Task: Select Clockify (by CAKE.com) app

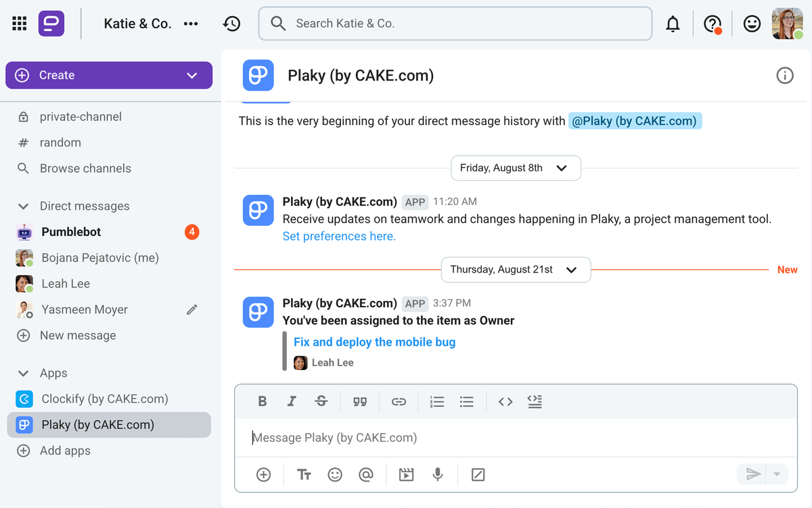Action: point(104,399)
